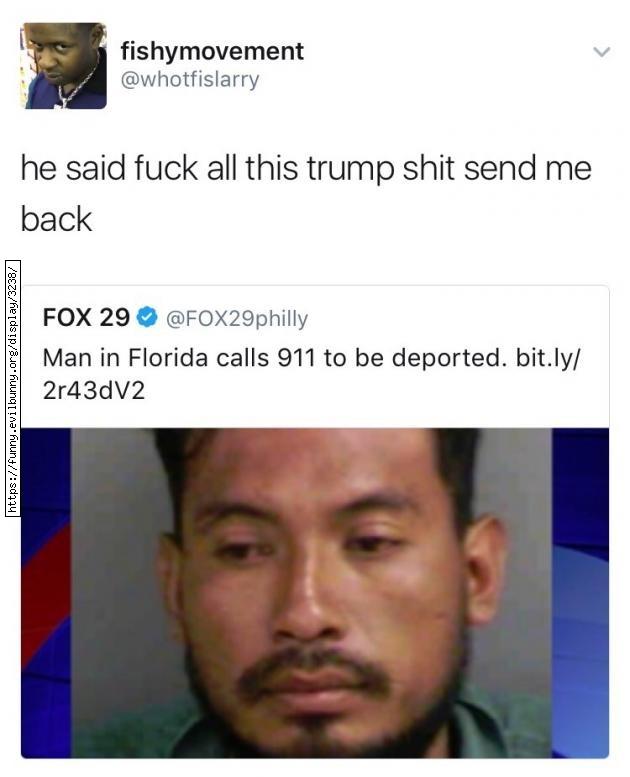Open the fishymovement display name profile
This screenshot has width=630, height=777.
click(212, 52)
